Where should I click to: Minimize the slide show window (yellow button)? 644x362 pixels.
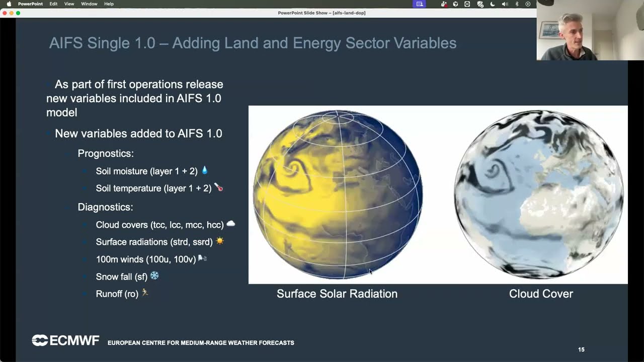click(12, 13)
